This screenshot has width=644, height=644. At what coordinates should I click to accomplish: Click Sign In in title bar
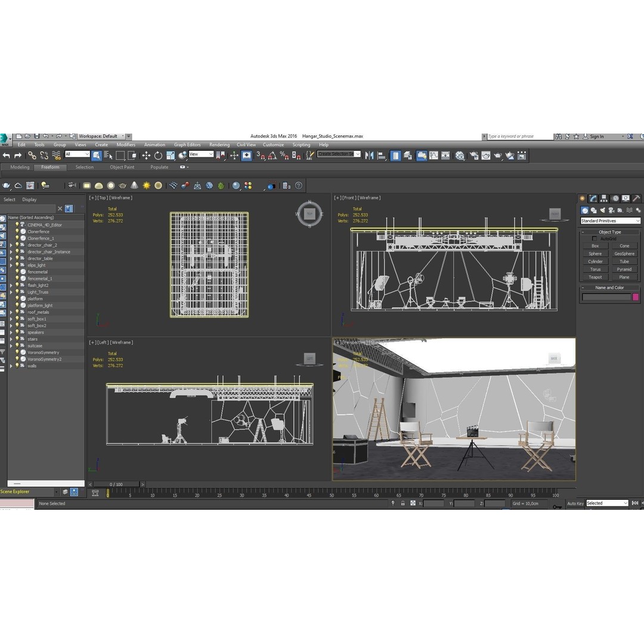pyautogui.click(x=597, y=137)
